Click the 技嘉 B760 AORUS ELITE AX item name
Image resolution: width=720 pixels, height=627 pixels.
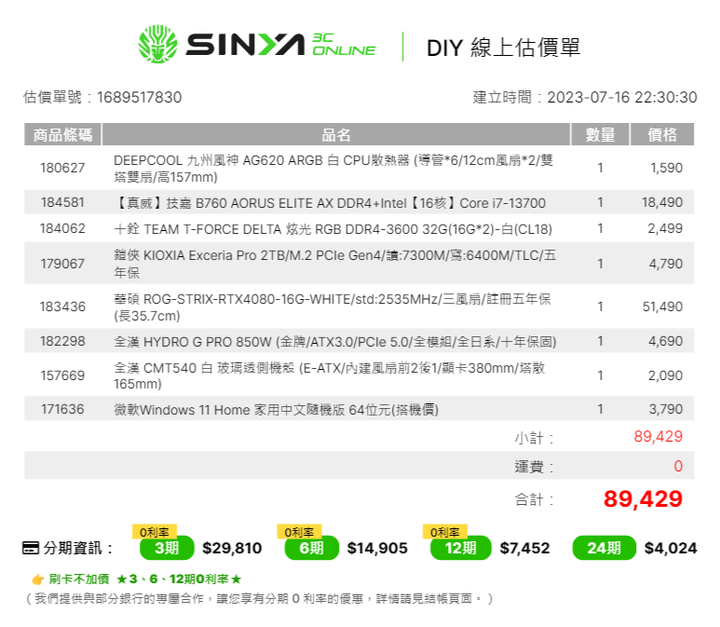coord(330,203)
